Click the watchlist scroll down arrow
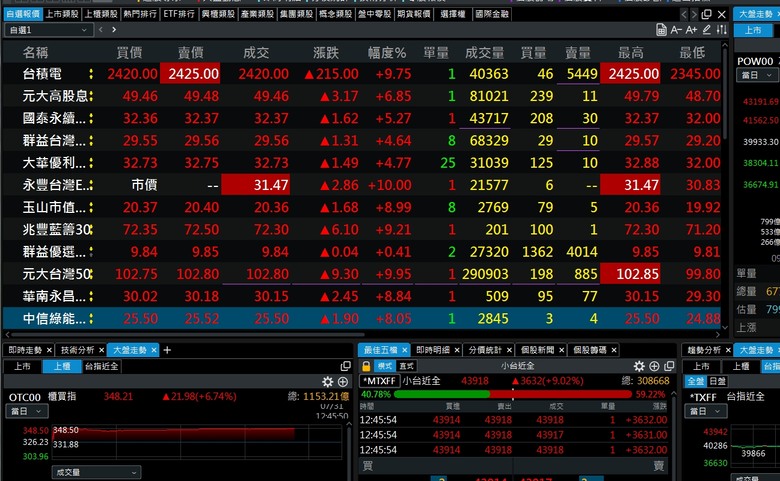The height and width of the screenshot is (481, 780). click(x=724, y=327)
